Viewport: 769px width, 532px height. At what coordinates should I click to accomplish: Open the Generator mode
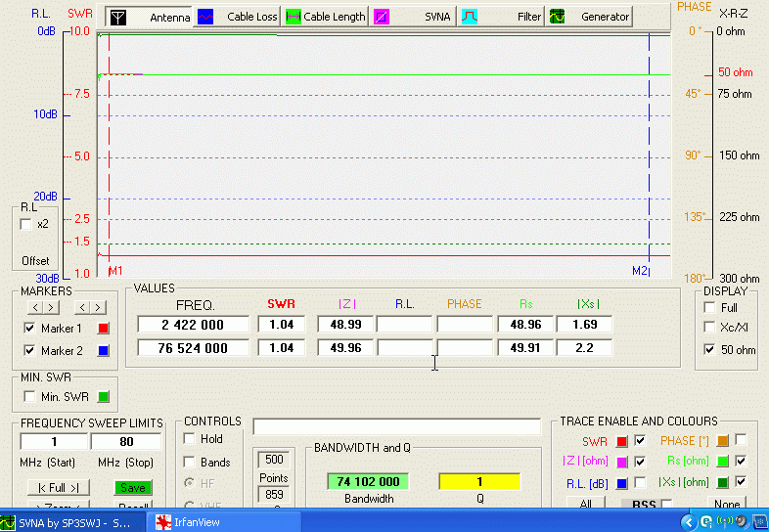click(558, 17)
